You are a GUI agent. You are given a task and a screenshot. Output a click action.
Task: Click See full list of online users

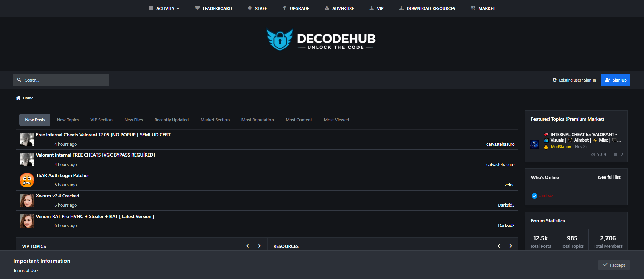pos(610,177)
